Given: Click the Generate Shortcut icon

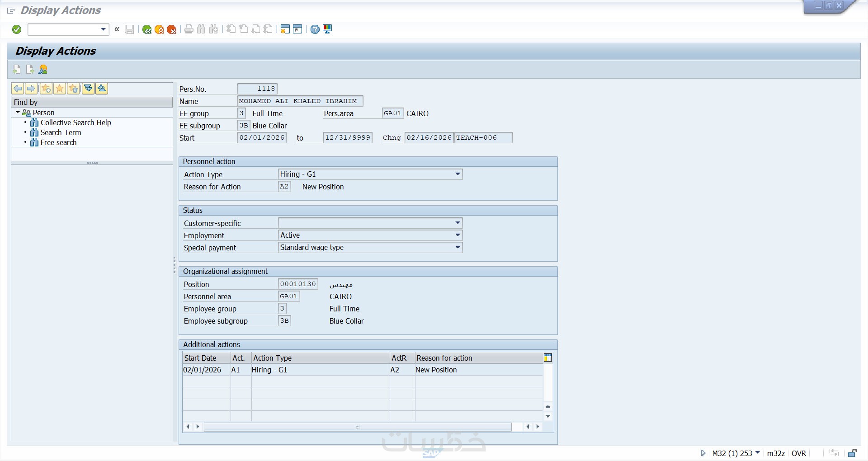Looking at the screenshot, I should (297, 29).
